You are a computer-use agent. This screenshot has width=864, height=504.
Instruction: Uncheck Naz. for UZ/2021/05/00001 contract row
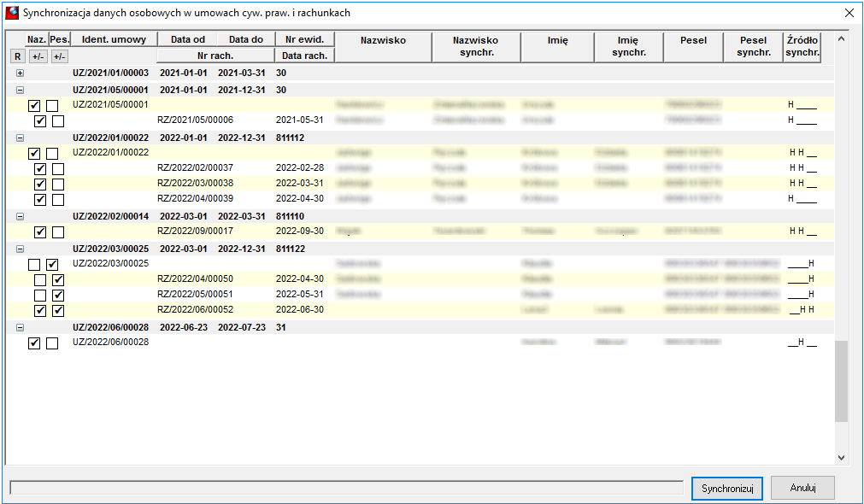34,105
